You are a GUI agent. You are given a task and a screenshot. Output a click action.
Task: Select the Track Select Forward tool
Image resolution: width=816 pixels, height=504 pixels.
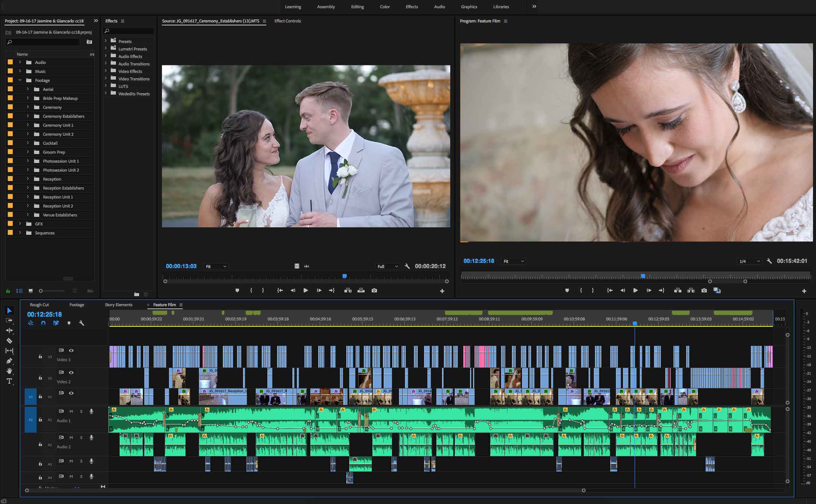(x=9, y=320)
